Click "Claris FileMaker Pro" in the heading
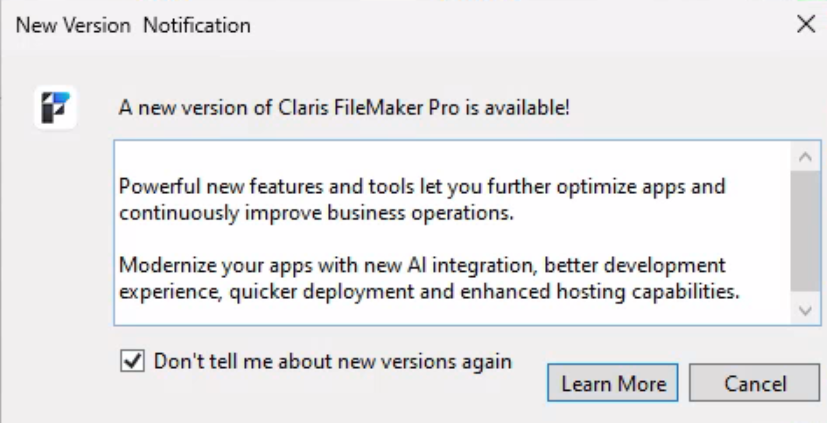This screenshot has height=423, width=827. pos(368,108)
